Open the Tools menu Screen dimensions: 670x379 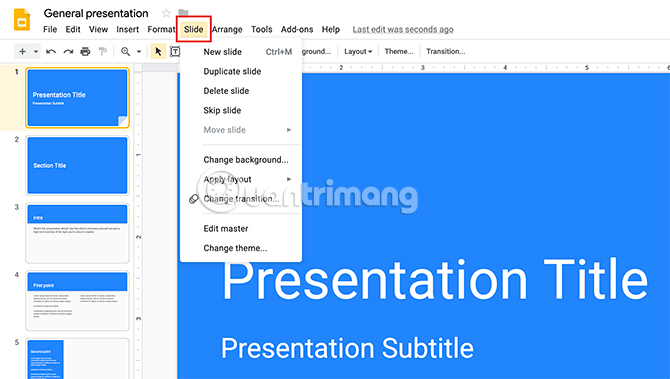[x=262, y=29]
